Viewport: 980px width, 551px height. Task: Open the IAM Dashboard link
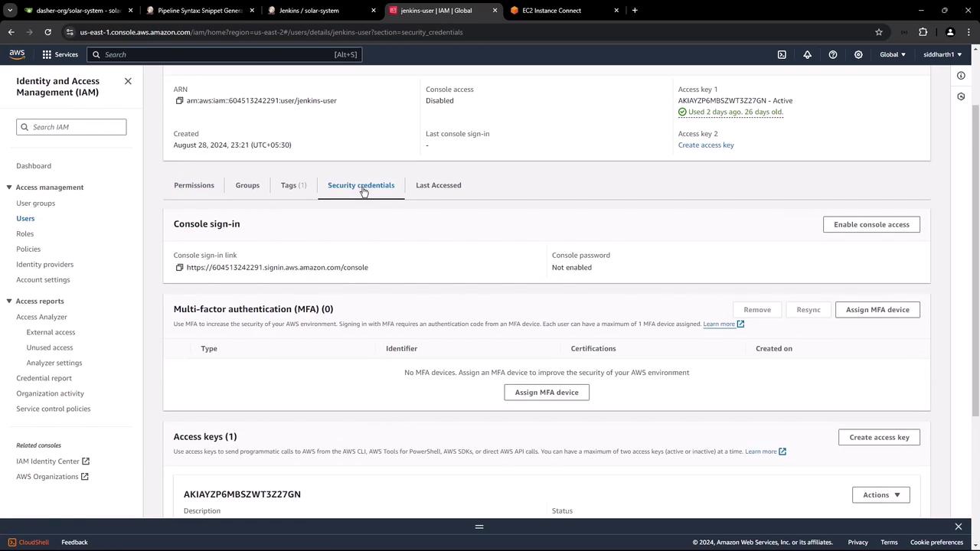[34, 166]
